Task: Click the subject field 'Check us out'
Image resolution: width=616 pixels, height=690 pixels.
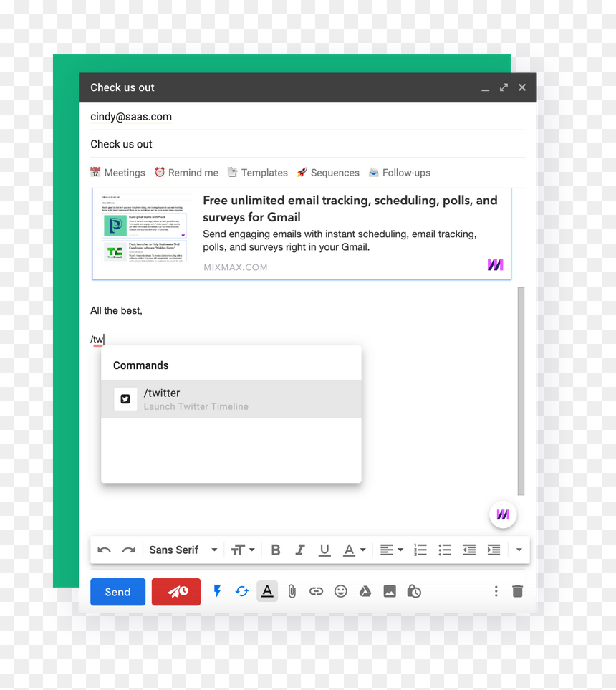Action: point(307,144)
